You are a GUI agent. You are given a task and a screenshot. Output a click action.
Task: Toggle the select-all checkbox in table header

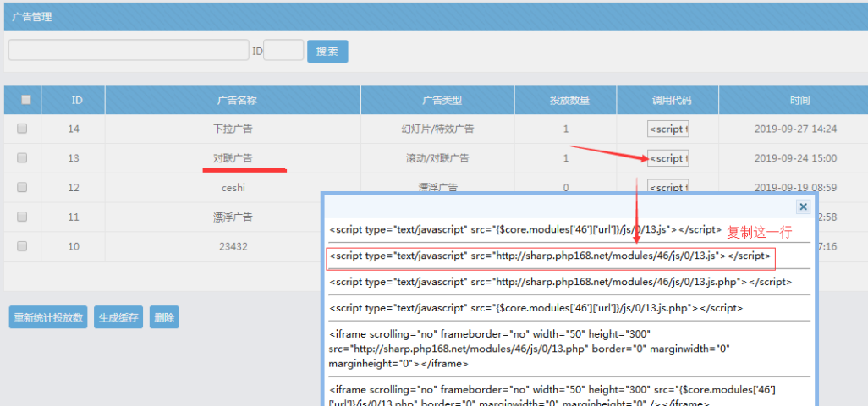tap(25, 100)
